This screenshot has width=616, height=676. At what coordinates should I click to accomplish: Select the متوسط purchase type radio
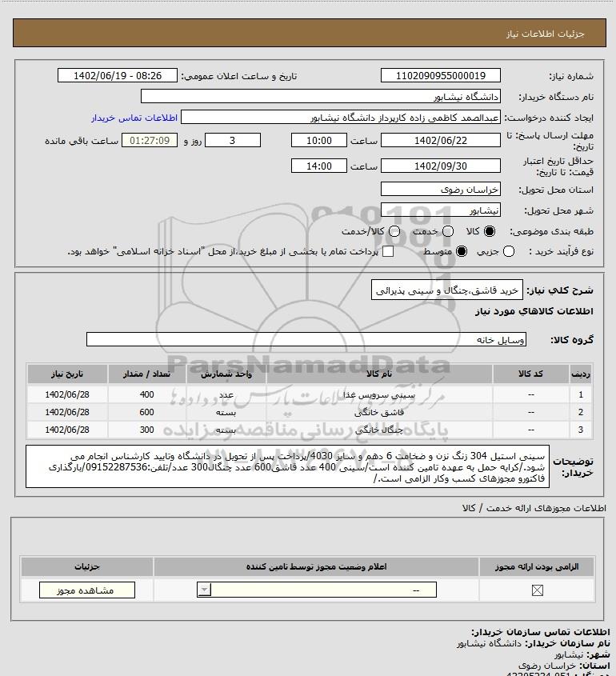coord(462,251)
